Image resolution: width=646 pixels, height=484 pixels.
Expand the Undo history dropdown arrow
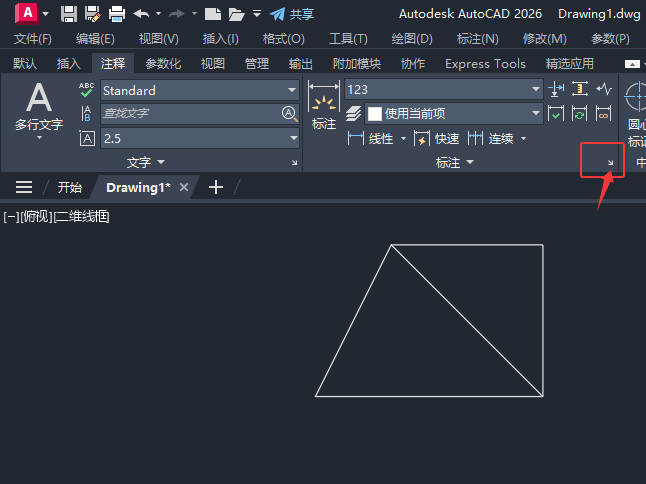[159, 14]
